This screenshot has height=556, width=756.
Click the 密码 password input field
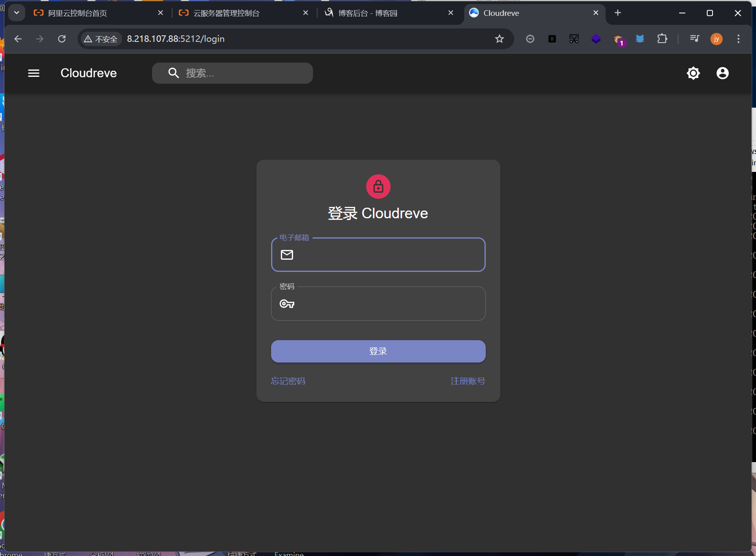coord(378,304)
